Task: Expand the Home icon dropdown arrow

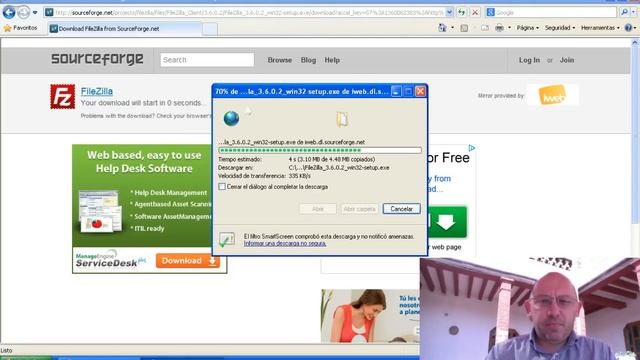Action: 452,28
